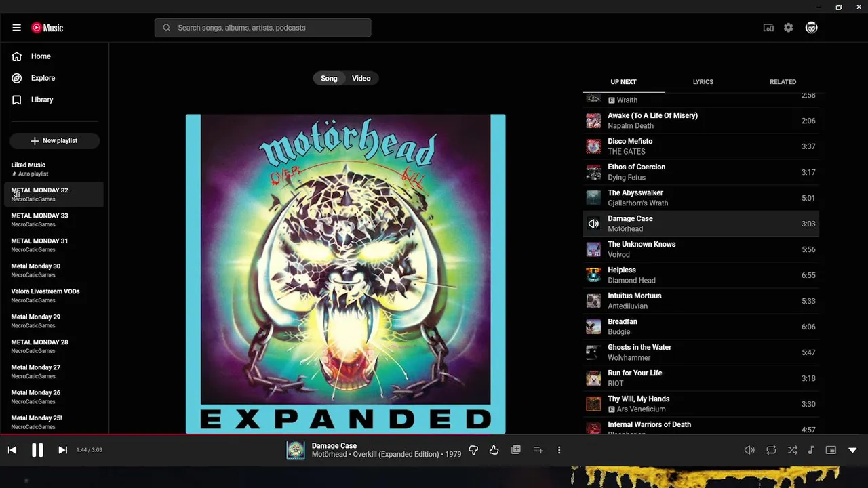The height and width of the screenshot is (488, 868).
Task: Open the miniplayer icon
Action: pyautogui.click(x=831, y=450)
